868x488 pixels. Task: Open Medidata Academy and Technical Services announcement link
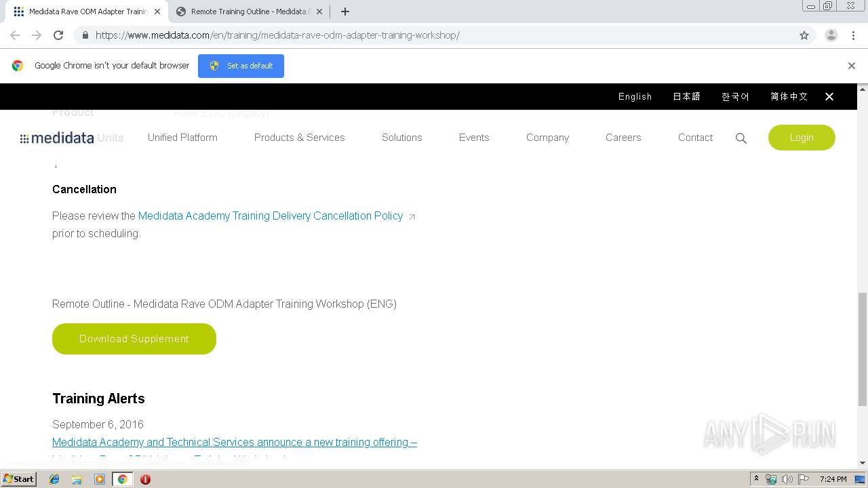(x=235, y=442)
